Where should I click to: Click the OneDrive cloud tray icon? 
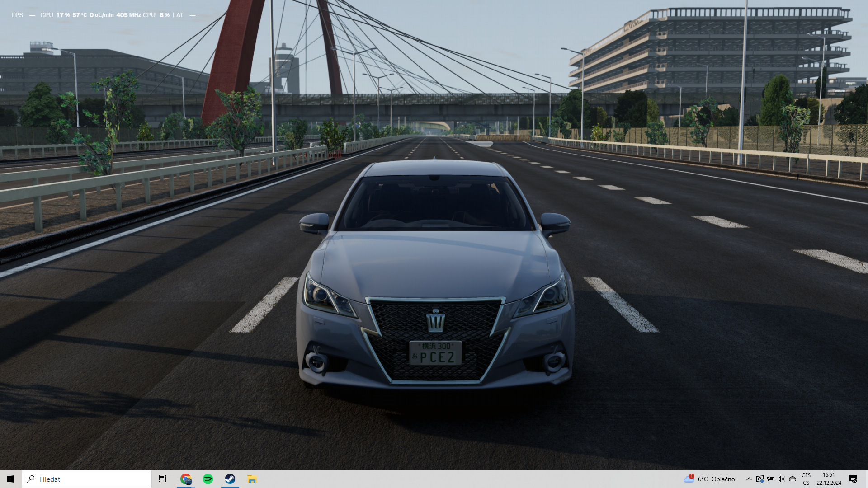(x=793, y=479)
